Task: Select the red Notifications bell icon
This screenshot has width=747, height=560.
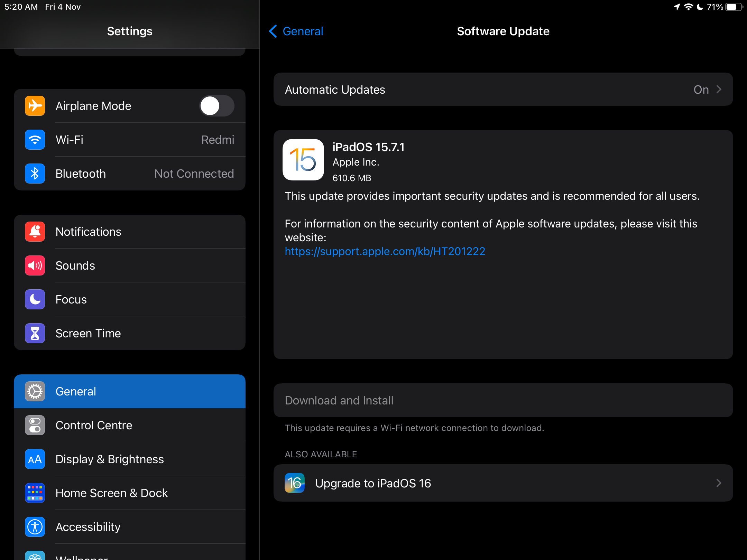Action: coord(35,232)
